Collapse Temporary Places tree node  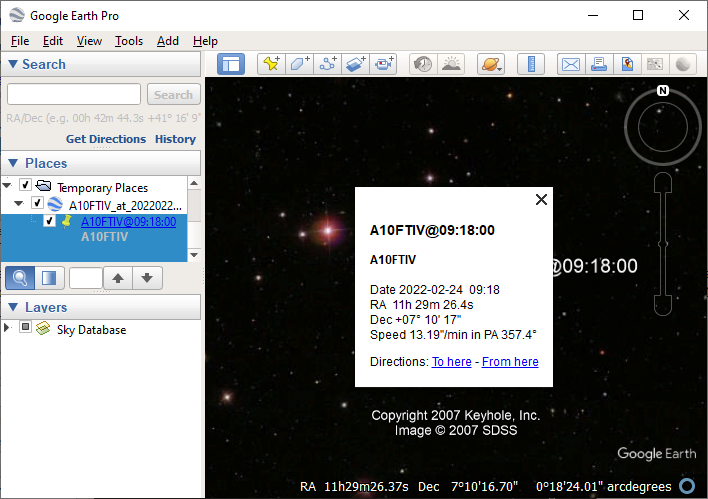click(x=7, y=185)
